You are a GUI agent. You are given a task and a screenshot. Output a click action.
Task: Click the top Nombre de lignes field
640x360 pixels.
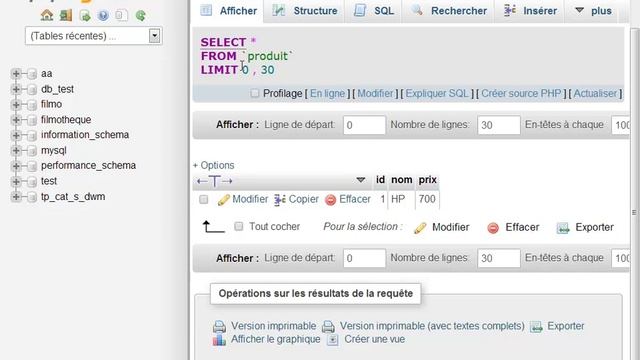click(499, 125)
